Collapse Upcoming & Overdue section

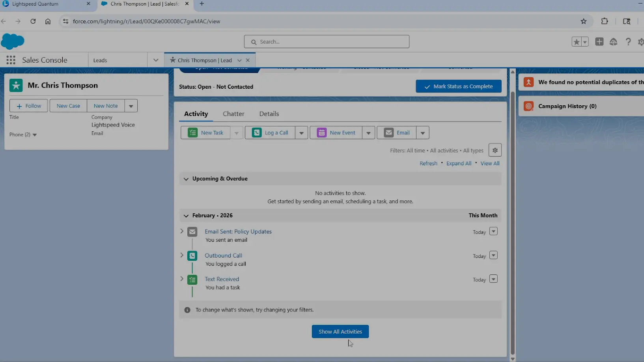point(186,179)
